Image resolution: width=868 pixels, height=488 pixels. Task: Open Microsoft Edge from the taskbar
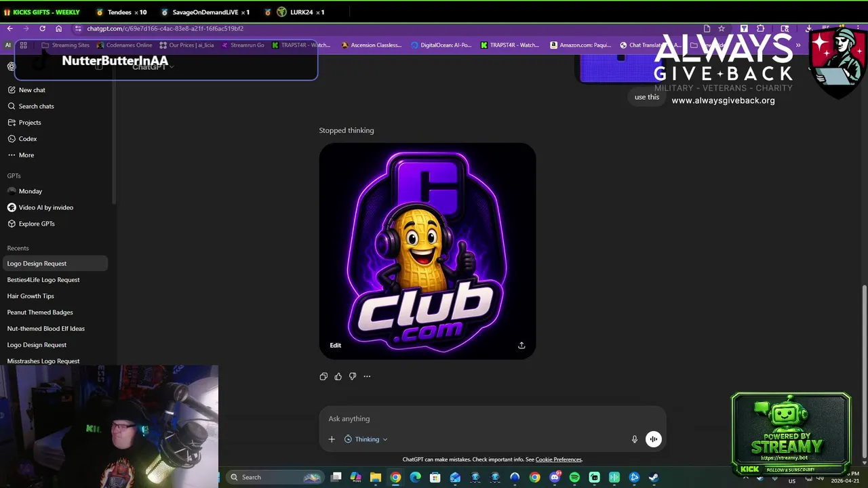click(415, 477)
